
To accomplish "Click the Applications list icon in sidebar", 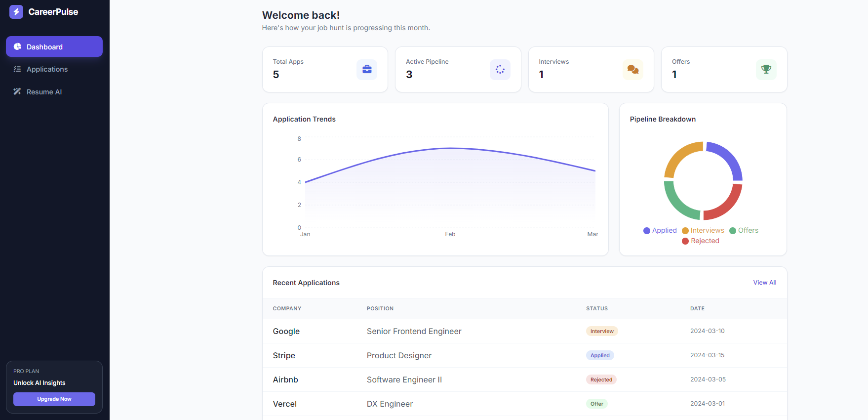I will 17,69.
